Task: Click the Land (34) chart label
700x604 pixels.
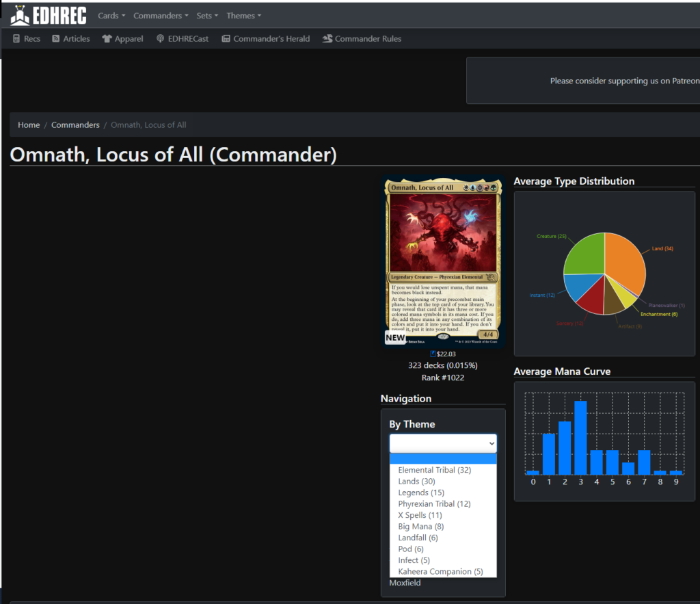Action: tap(662, 249)
